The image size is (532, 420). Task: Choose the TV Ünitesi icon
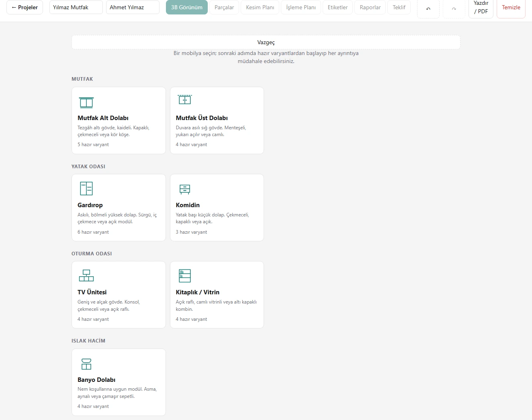[86, 275]
